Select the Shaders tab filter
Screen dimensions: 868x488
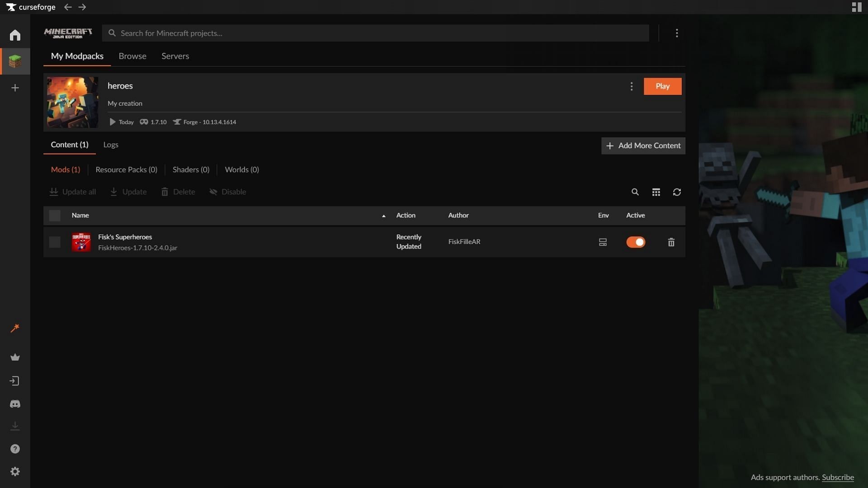tap(191, 169)
